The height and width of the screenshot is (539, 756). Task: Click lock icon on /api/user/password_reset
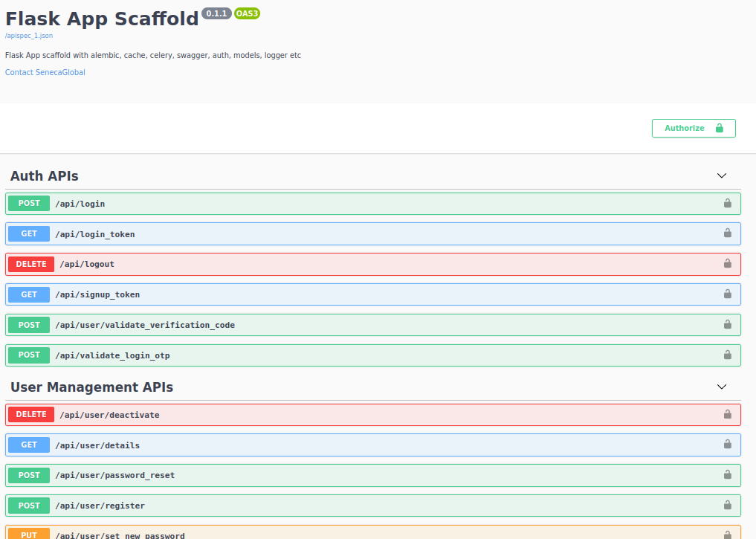[727, 475]
